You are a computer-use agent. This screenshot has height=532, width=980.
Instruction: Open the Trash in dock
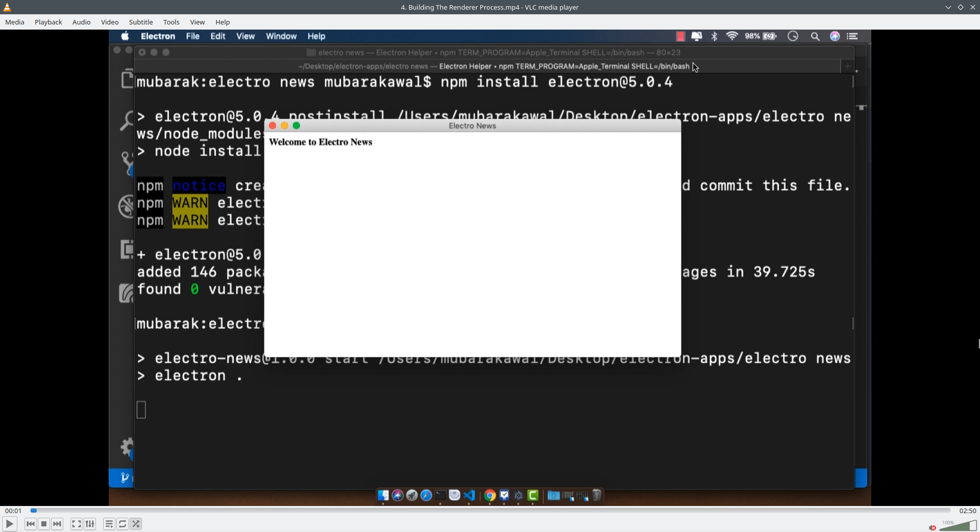[597, 495]
